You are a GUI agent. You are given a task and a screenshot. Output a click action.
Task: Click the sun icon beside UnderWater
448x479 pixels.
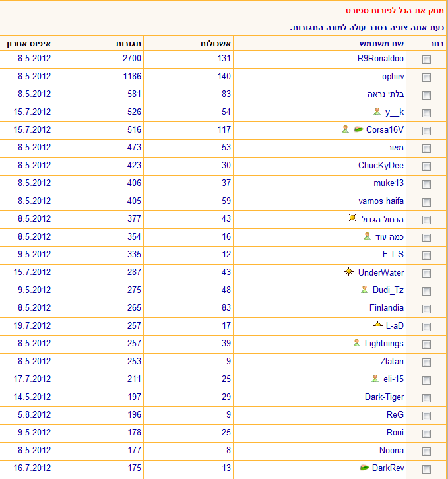coord(349,272)
